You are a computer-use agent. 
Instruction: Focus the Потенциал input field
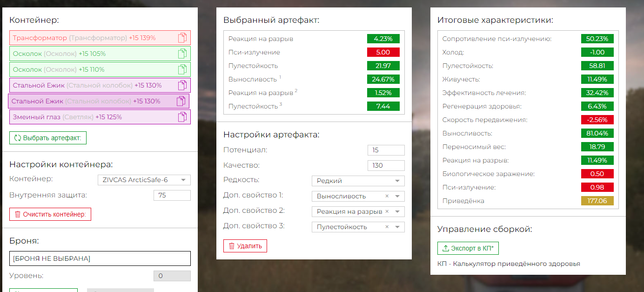point(386,150)
